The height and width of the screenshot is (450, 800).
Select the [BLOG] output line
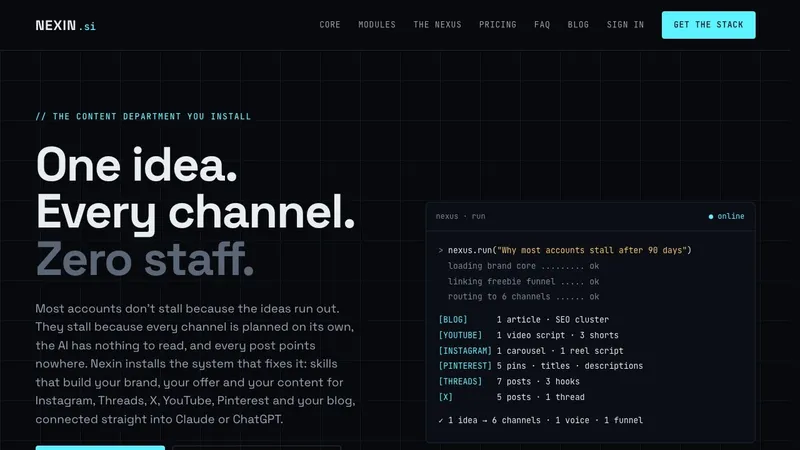523,320
